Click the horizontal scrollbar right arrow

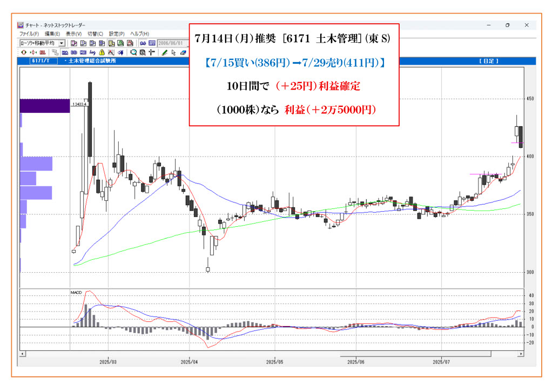pyautogui.click(x=521, y=354)
